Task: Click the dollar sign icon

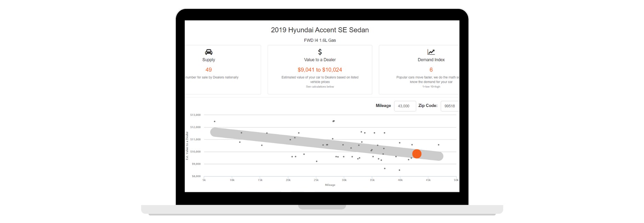Action: pos(320,52)
